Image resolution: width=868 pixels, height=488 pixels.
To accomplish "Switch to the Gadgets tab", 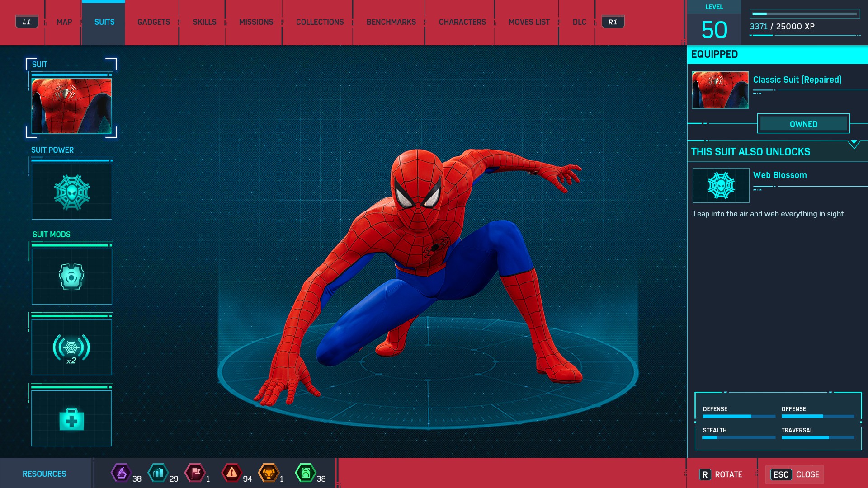I will [x=154, y=22].
